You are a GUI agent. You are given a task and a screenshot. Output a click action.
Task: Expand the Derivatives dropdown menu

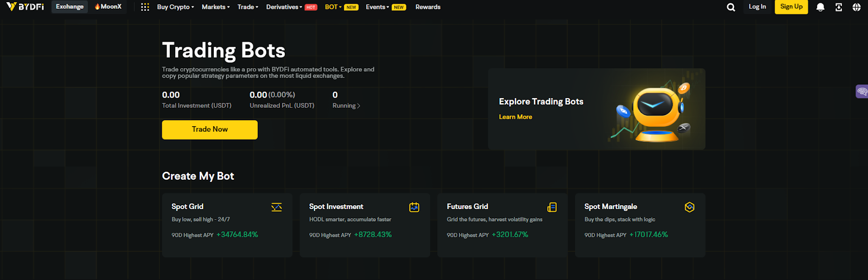click(x=284, y=7)
